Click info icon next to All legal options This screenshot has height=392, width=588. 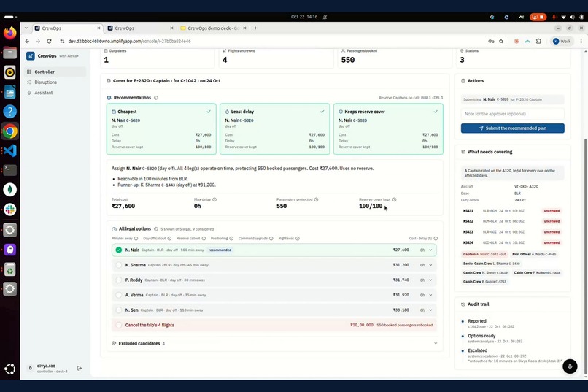pyautogui.click(x=155, y=228)
